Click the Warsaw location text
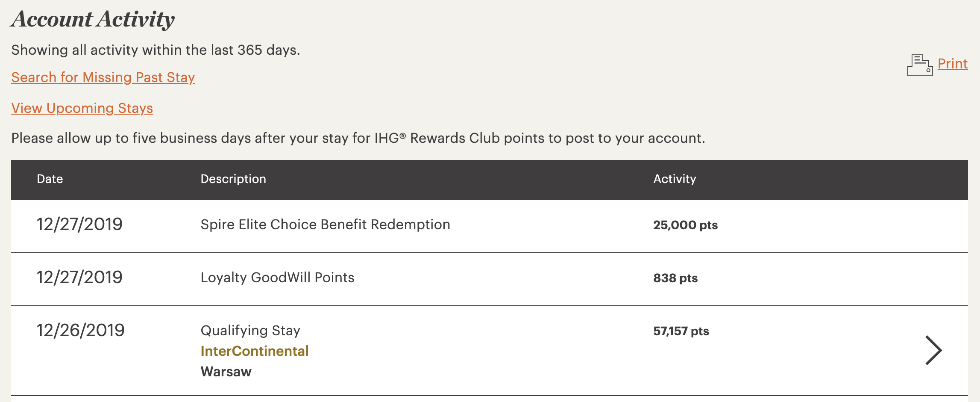980x402 pixels. point(226,372)
